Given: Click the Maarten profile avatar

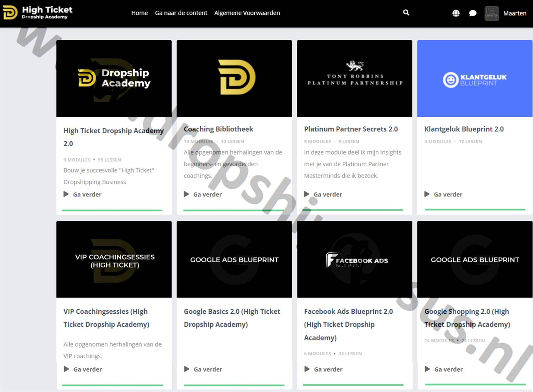Looking at the screenshot, I should [x=492, y=13].
